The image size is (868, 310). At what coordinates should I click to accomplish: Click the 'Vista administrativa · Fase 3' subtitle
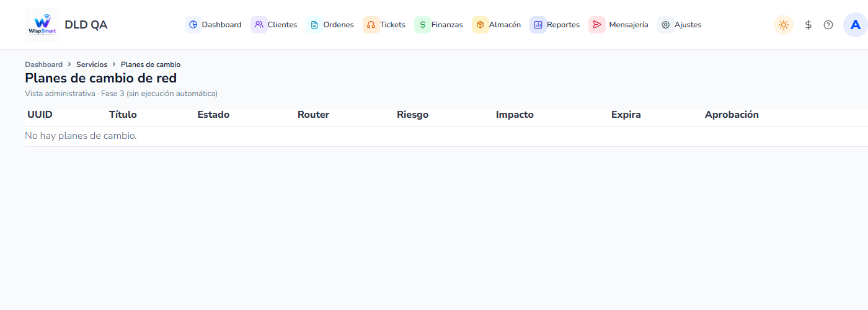121,94
